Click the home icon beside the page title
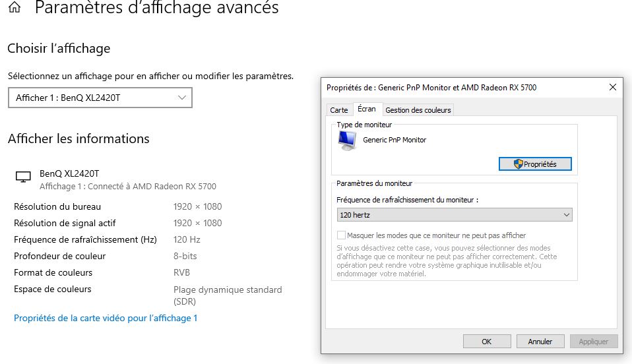 click(x=15, y=9)
